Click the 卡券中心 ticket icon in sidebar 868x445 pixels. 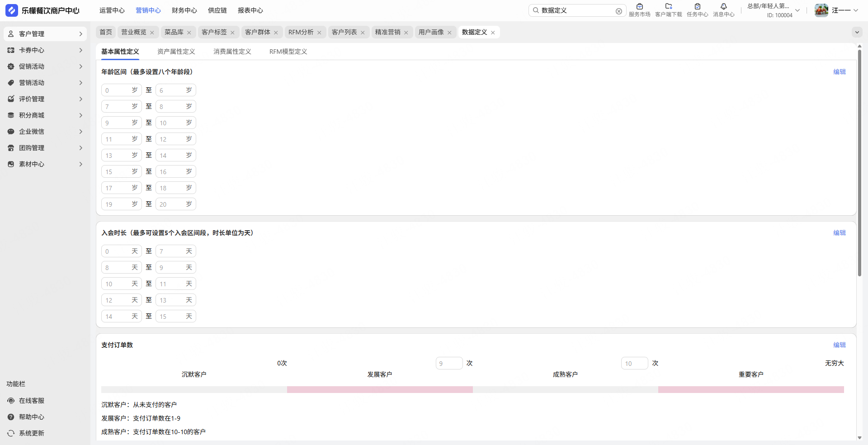click(x=11, y=50)
